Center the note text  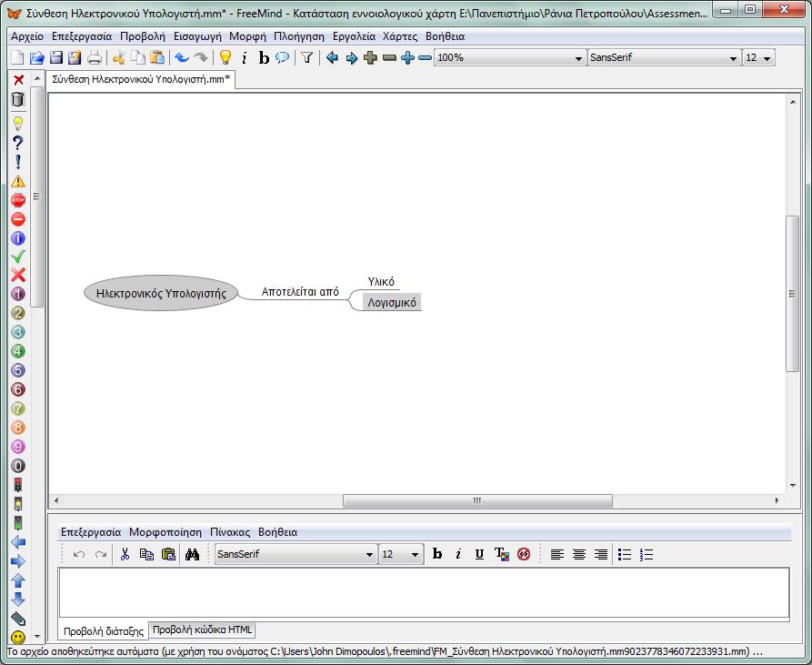pos(579,554)
